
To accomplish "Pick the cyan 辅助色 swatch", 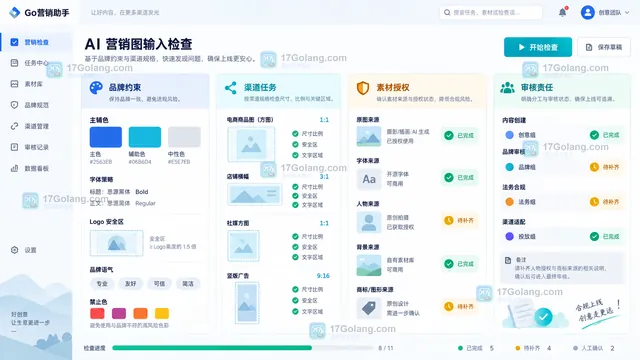I will click(x=145, y=137).
